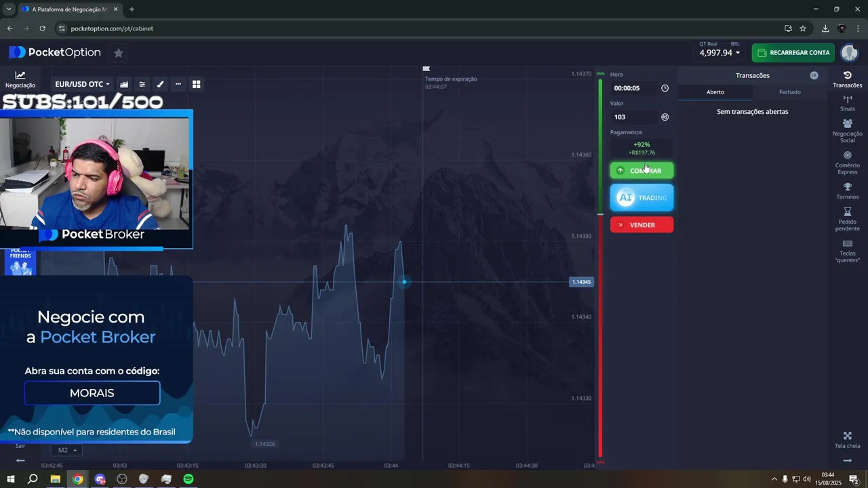
Task: Click the current price label 1.14345
Action: (x=581, y=282)
